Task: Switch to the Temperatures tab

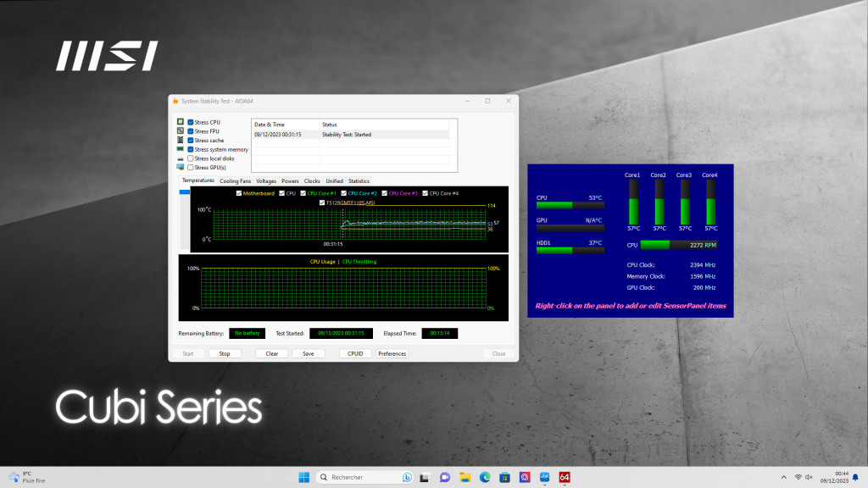Action: point(198,180)
